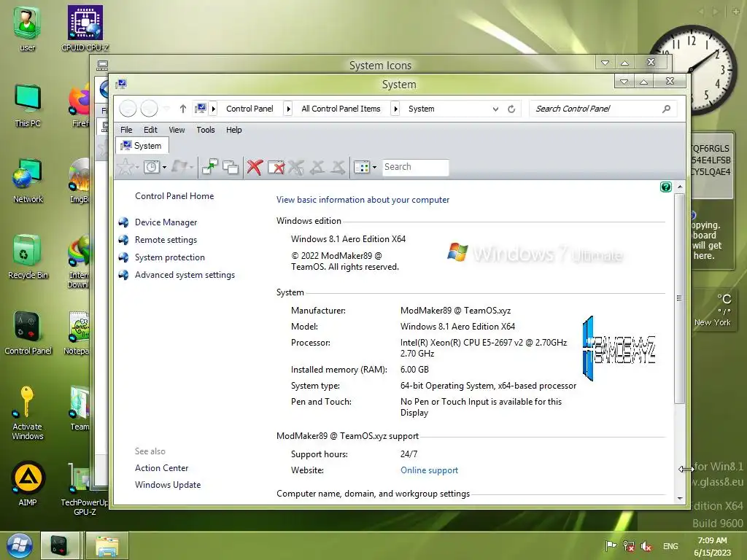Click the computer icon in the address bar

(x=201, y=109)
